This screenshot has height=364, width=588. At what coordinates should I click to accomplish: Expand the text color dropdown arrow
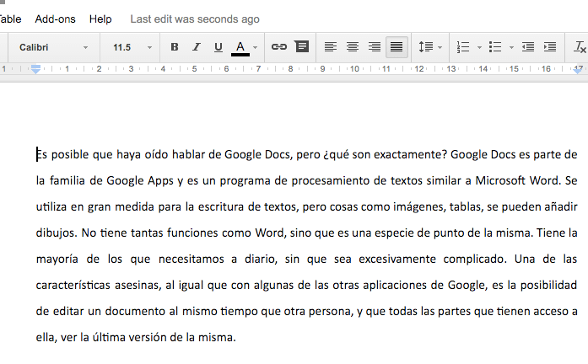click(256, 47)
